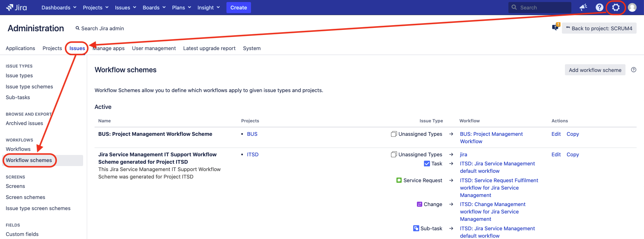Switch to the User management tab

tap(154, 48)
